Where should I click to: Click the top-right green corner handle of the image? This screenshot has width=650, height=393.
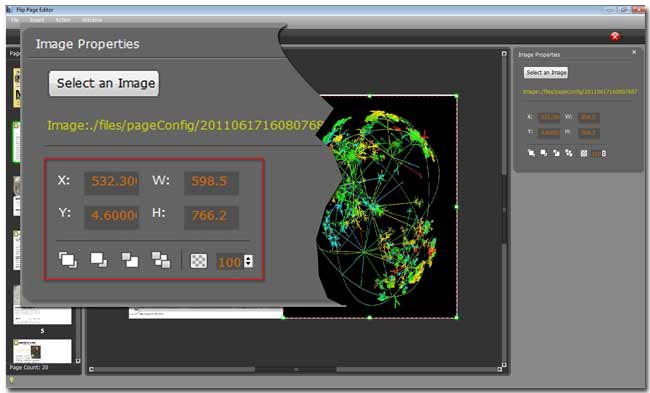[x=457, y=96]
